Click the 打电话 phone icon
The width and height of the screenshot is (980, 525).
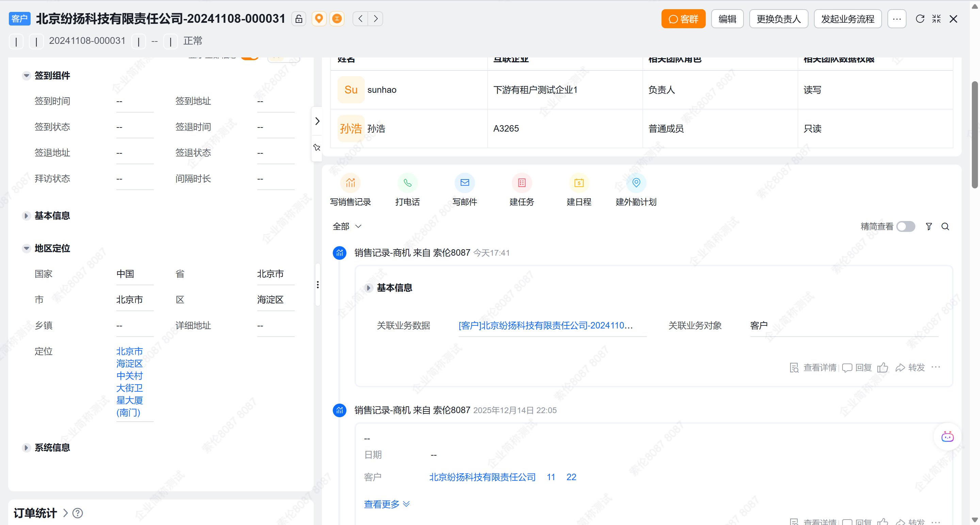[407, 183]
